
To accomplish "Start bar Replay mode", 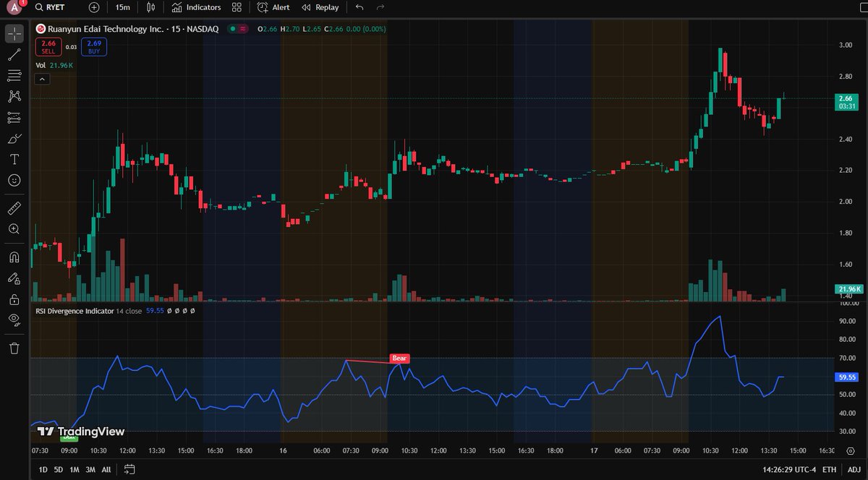I will coord(320,7).
